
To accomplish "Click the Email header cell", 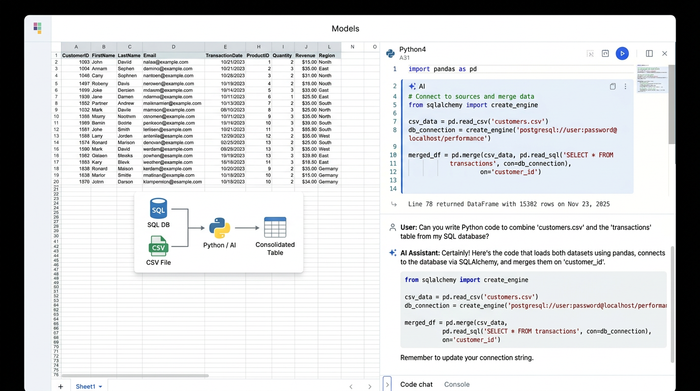I will pos(173,55).
